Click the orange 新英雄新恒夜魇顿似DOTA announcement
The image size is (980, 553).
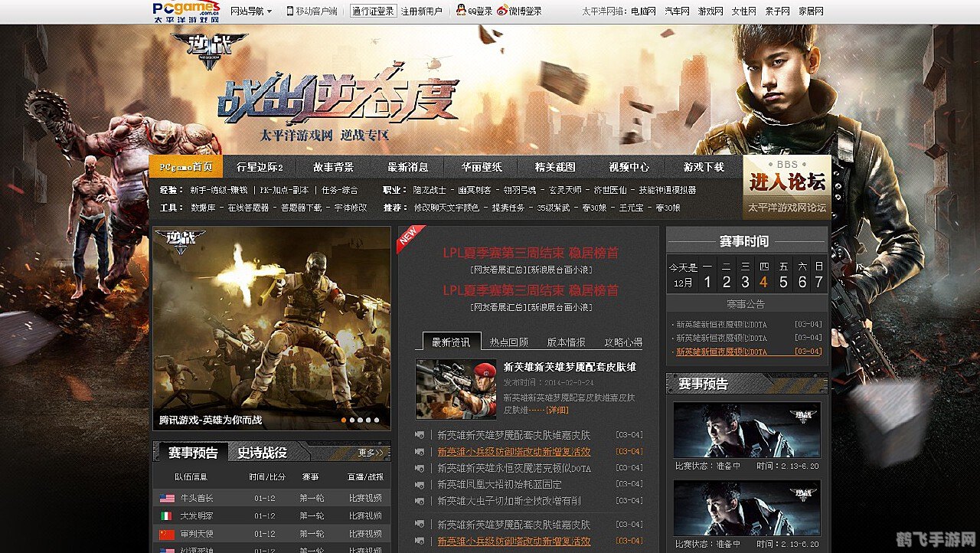coord(722,352)
